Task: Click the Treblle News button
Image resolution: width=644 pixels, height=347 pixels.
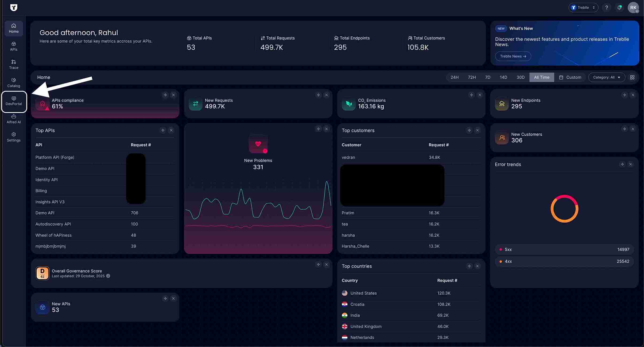Action: pyautogui.click(x=513, y=56)
